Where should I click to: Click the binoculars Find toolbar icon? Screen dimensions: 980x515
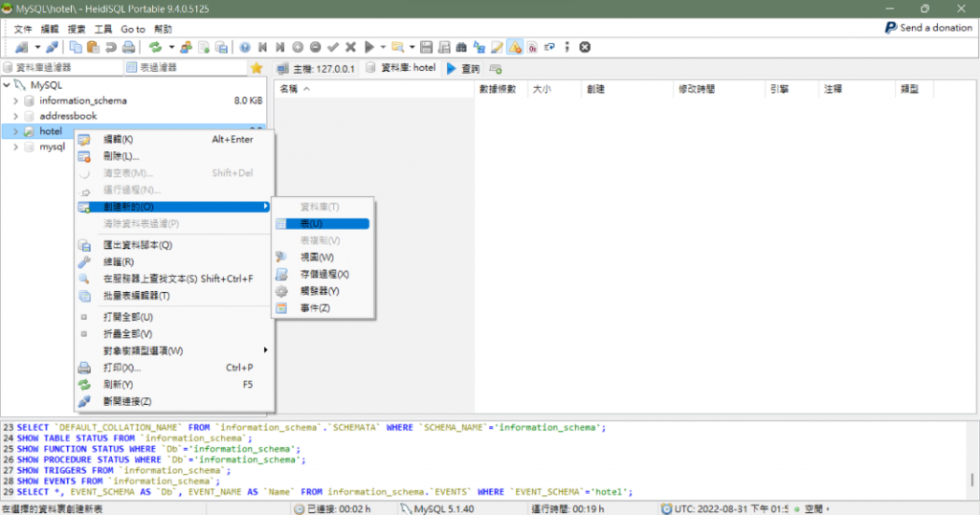[x=461, y=48]
